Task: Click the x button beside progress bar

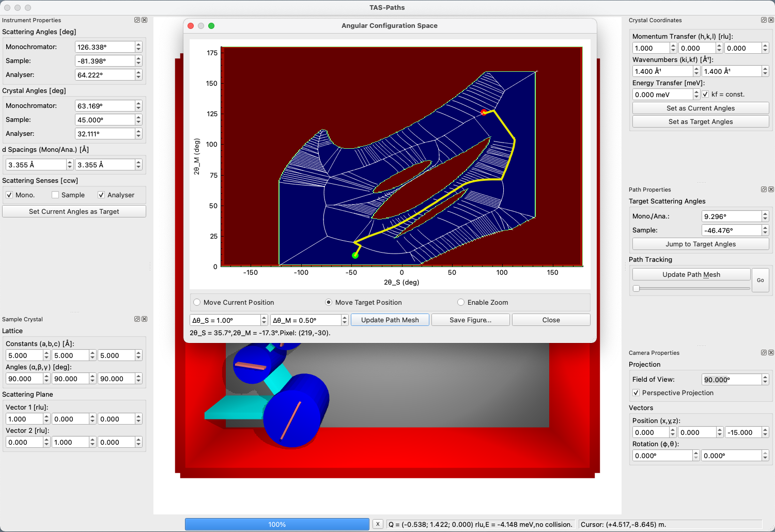Action: [x=378, y=524]
